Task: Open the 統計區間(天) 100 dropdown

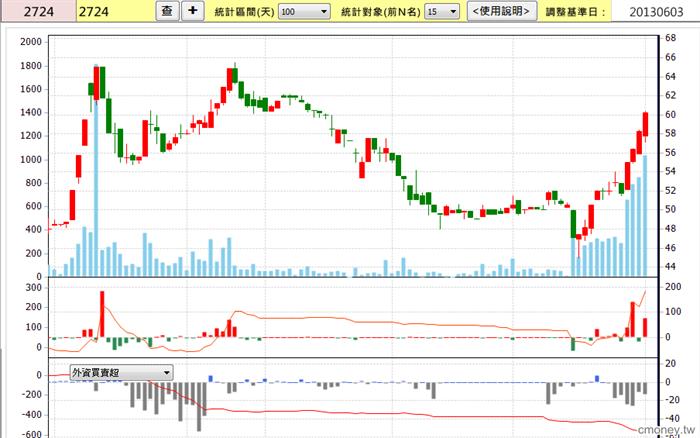Action: click(x=304, y=12)
